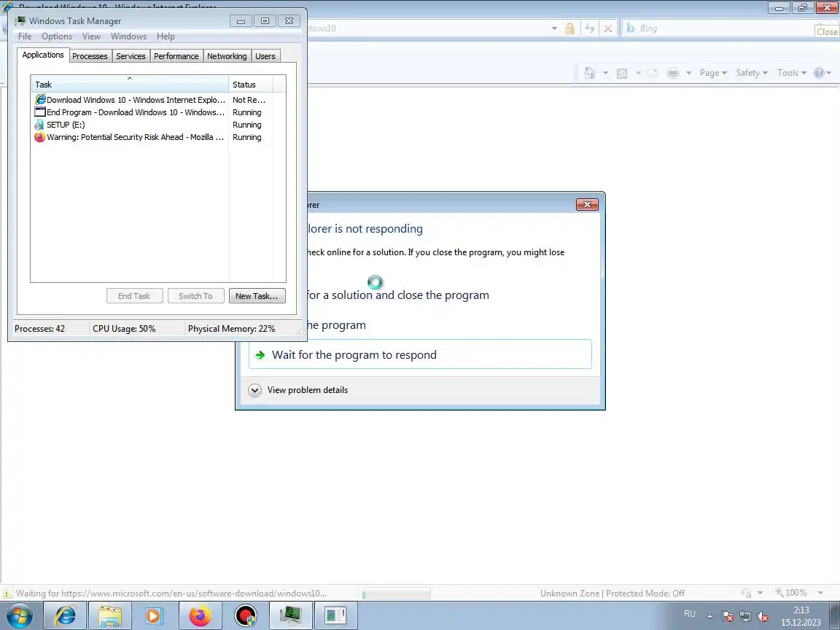Click Internet Explorer taskbar icon

[x=66, y=615]
